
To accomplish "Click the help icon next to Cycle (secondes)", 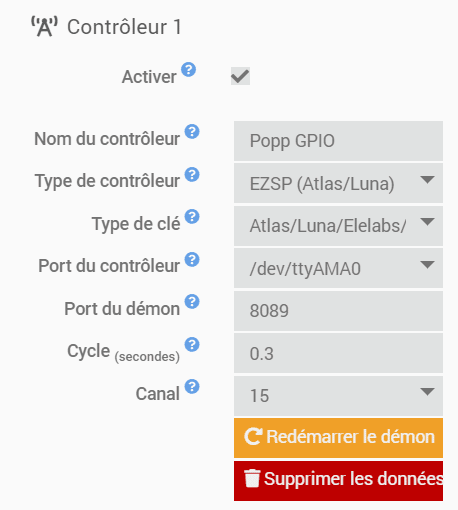I will point(192,344).
